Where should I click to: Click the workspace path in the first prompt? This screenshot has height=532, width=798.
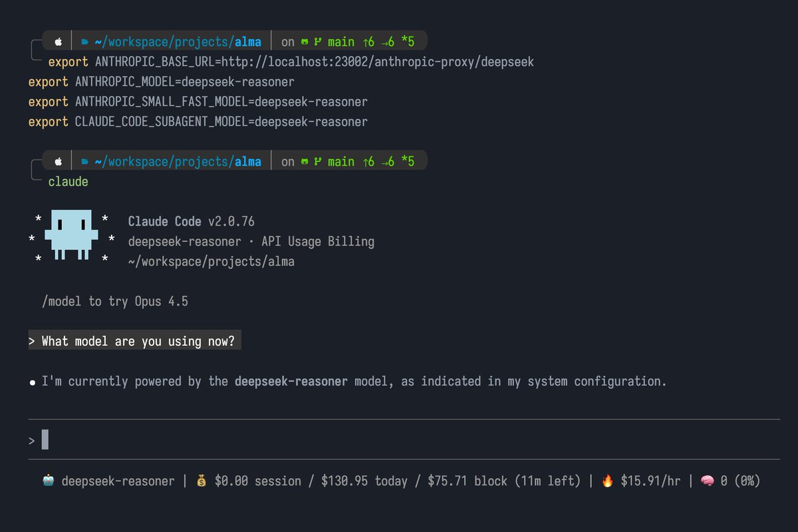178,42
